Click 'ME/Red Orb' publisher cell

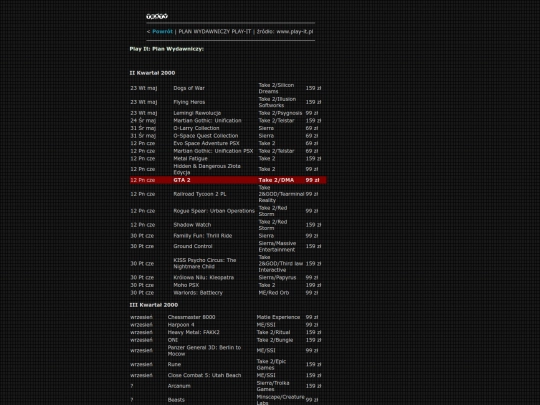[x=274, y=293]
